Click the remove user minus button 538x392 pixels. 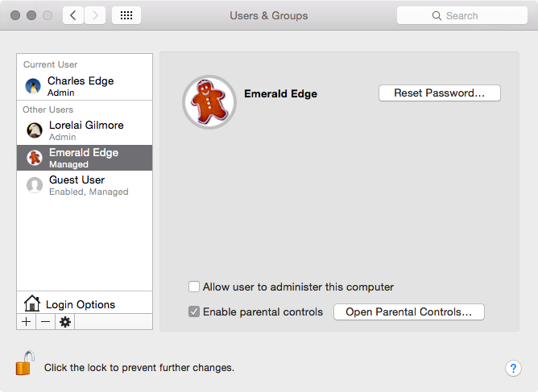[x=45, y=322]
